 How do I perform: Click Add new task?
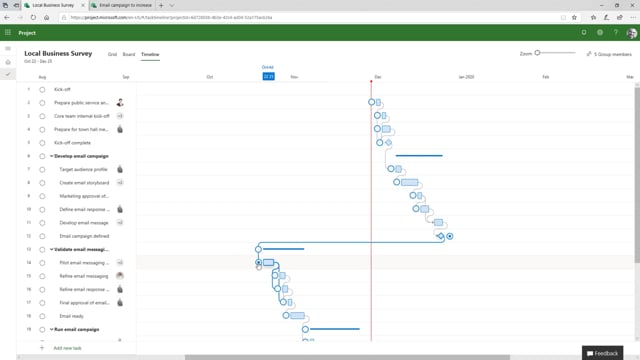(67, 348)
